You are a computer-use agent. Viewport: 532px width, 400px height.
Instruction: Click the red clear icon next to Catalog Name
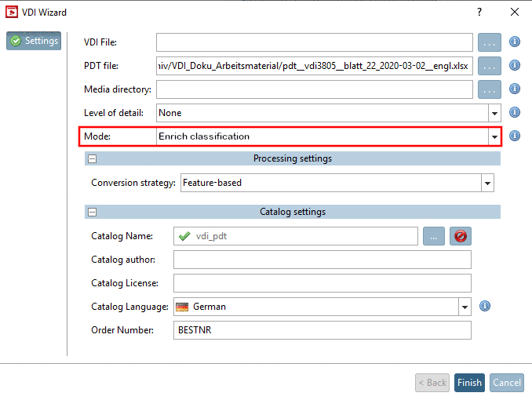pyautogui.click(x=461, y=236)
